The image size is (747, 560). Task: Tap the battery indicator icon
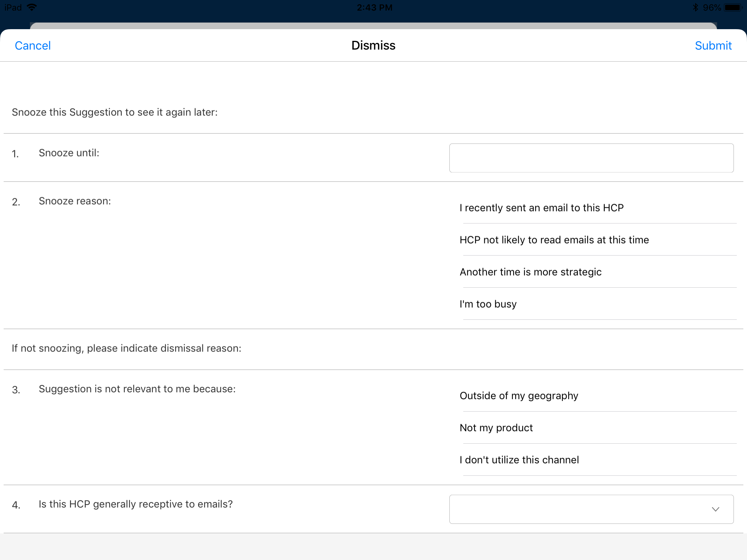(732, 7)
